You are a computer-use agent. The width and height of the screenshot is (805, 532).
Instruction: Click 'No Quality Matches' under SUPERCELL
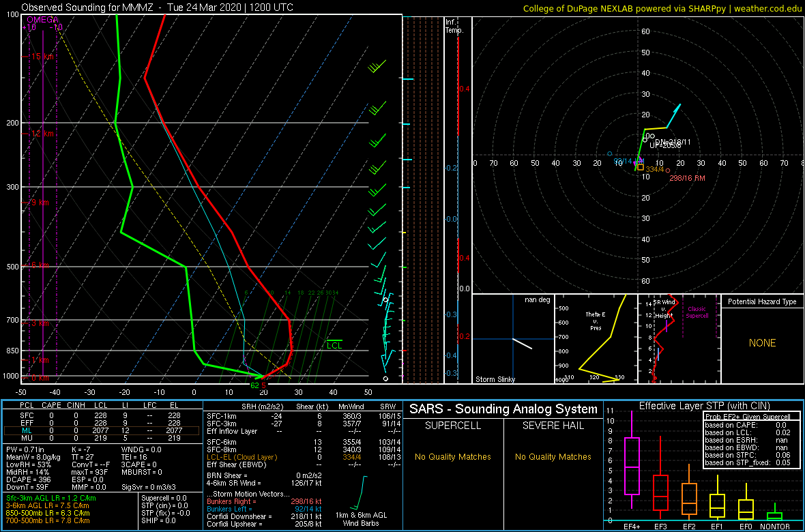tap(452, 456)
